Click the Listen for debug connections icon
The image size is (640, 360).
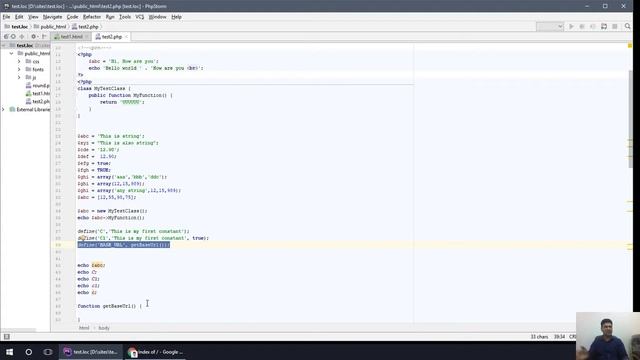tap(604, 27)
